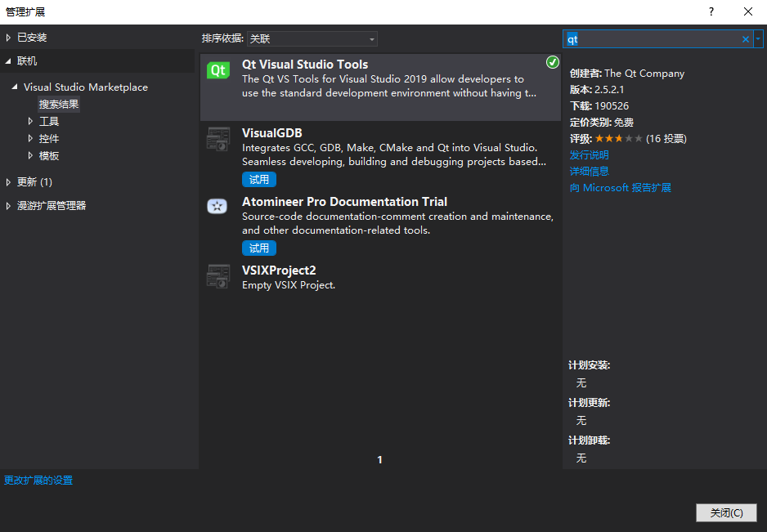
Task: Click the (16 投票) vote count
Action: (x=666, y=139)
